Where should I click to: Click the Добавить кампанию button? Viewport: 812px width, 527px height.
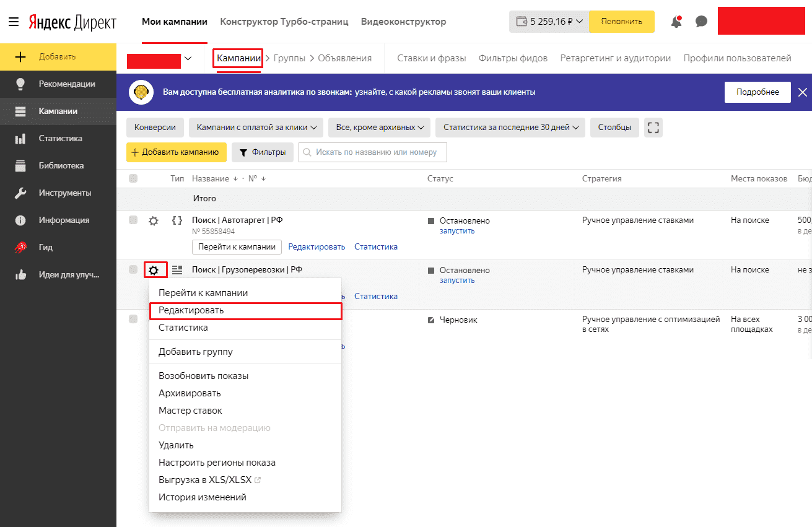[x=177, y=152]
